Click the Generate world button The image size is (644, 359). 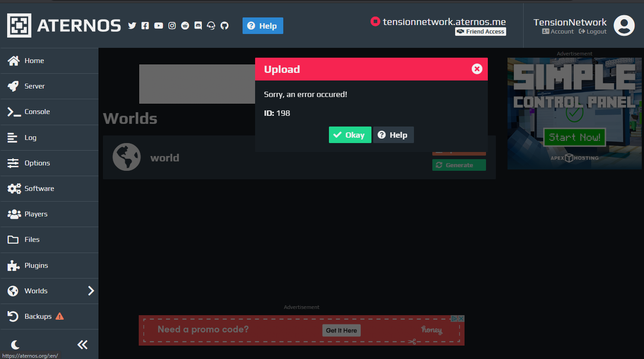[459, 165]
